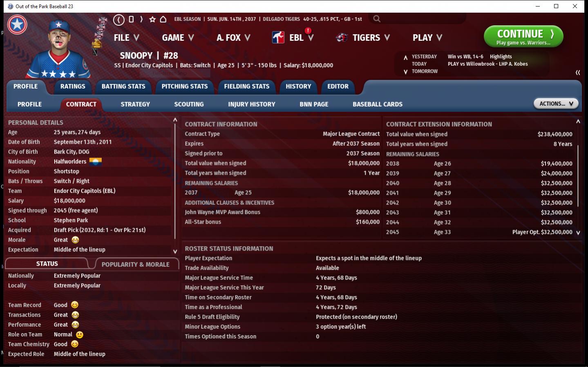Select the CONTRACT sub-tab
Viewport: 588px width, 367px height.
click(x=81, y=105)
